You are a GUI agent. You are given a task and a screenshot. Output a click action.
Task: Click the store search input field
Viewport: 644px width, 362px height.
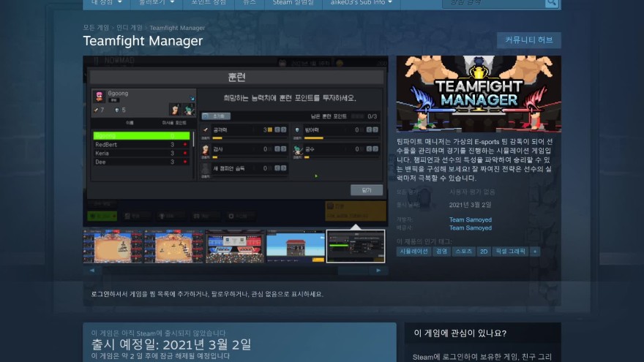494,3
